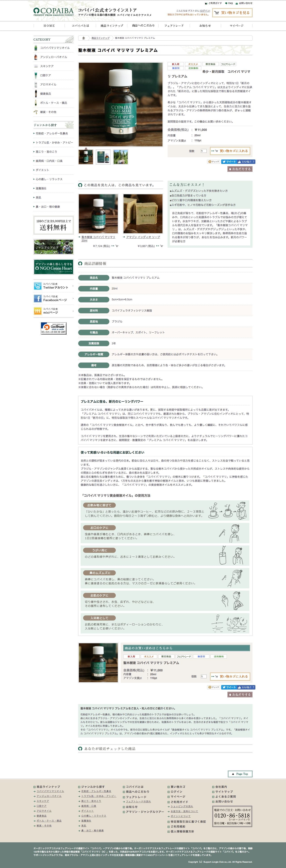Screen dimensions: 286x868
Task: Focus the upper 個数 quantity field
Action: (x=204, y=151)
